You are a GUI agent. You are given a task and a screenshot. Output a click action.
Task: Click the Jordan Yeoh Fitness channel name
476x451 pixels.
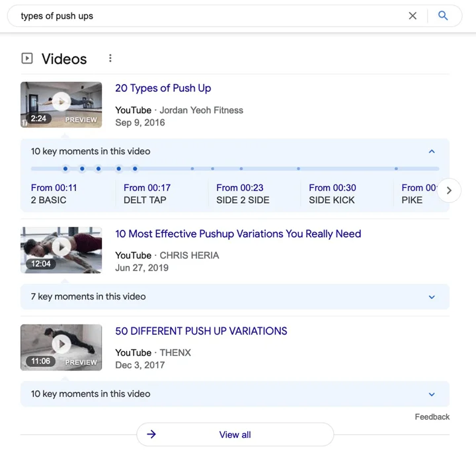[202, 110]
